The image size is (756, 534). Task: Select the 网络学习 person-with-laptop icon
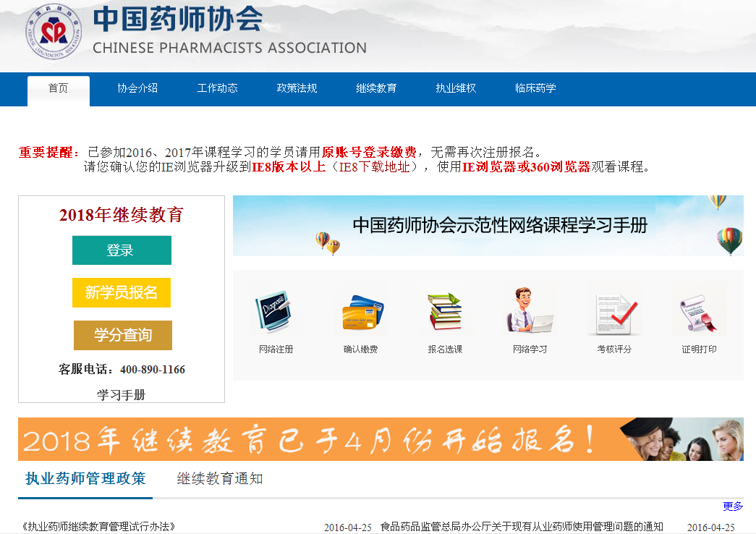[530, 312]
